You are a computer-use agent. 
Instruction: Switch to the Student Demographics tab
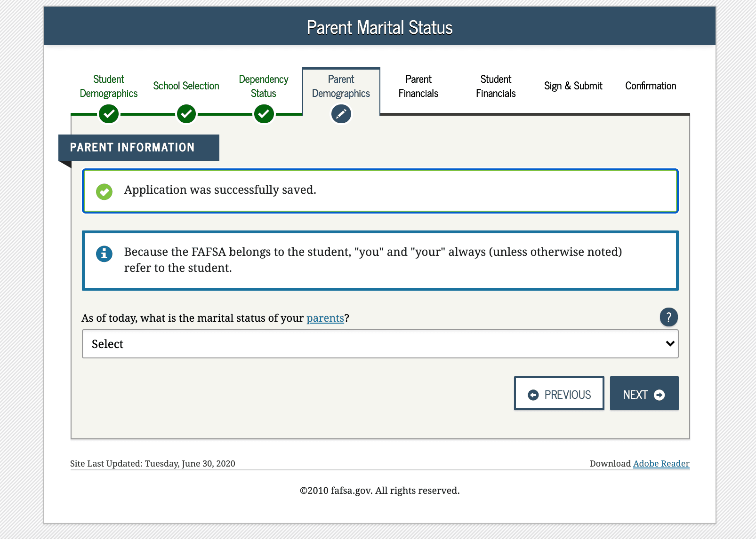109,86
